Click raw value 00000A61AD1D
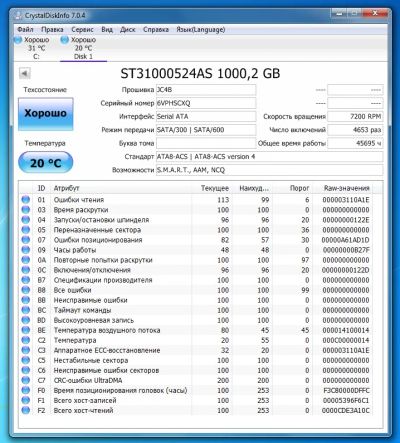 pyautogui.click(x=346, y=240)
